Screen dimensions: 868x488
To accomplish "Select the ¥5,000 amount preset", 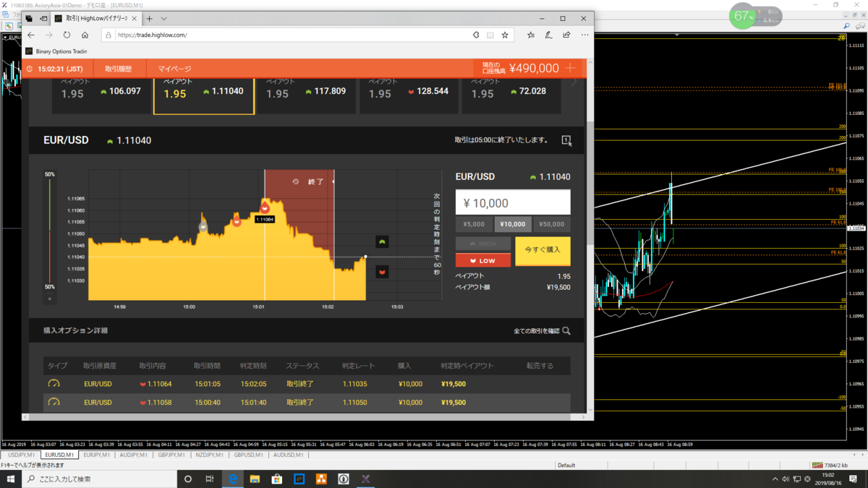I will tap(474, 224).
